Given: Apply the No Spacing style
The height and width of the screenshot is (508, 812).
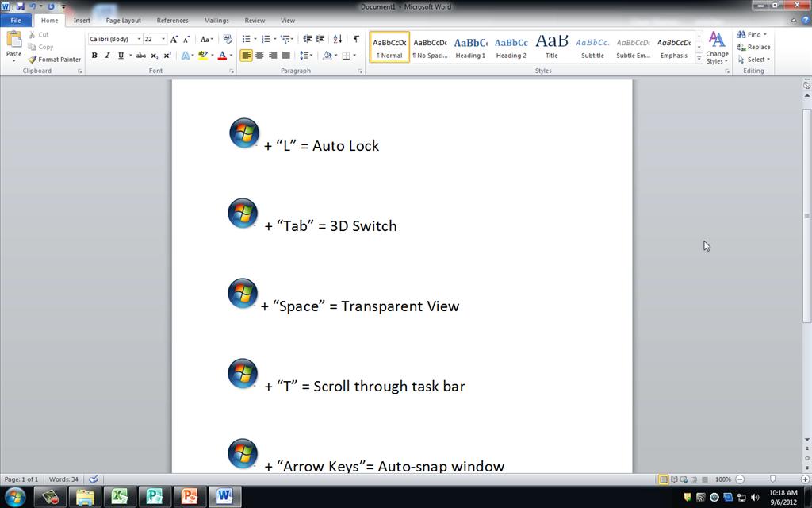Looking at the screenshot, I should click(430, 47).
